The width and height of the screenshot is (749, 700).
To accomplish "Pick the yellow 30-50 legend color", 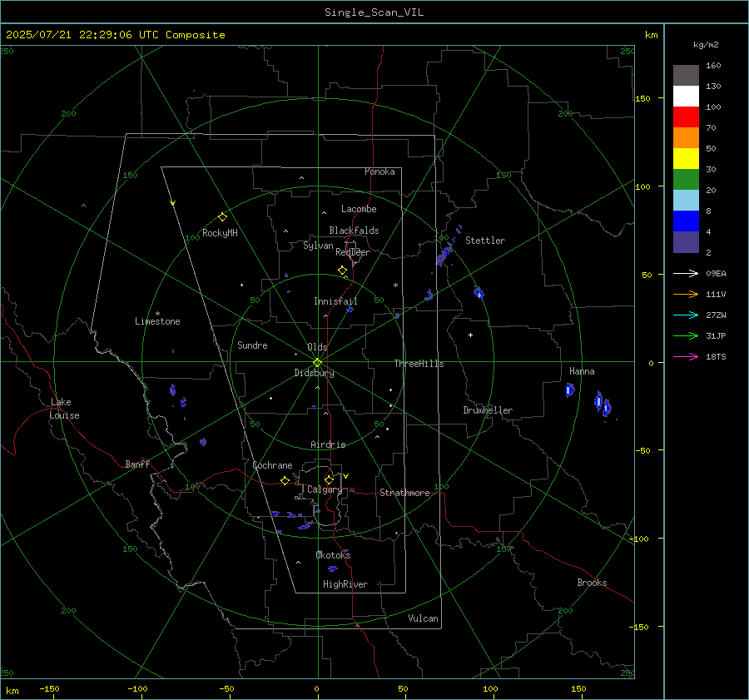I will point(686,159).
